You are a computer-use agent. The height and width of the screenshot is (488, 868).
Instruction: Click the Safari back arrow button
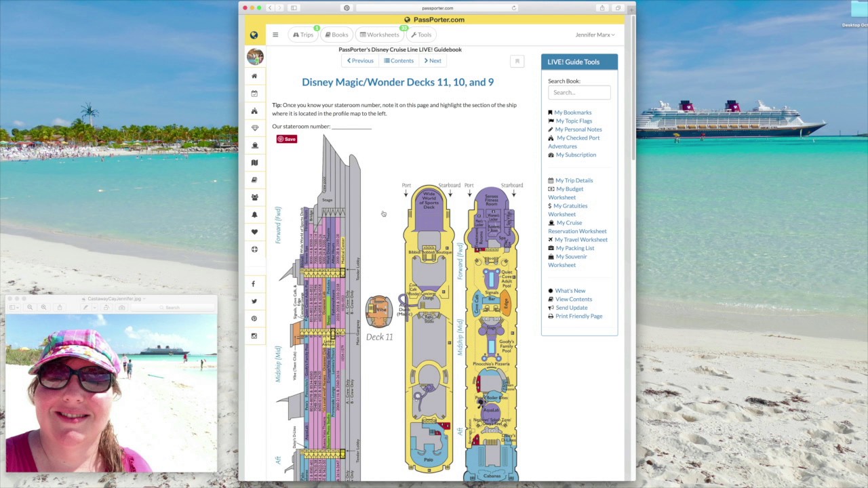270,8
